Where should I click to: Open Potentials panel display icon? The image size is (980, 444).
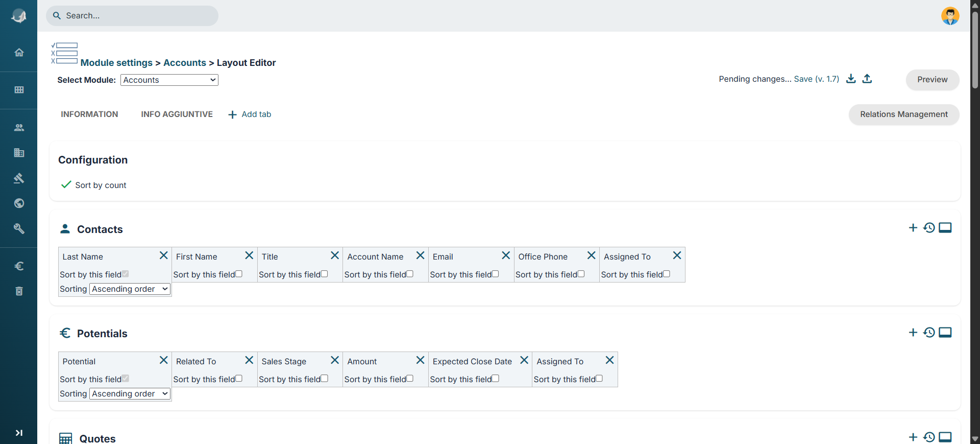945,333
